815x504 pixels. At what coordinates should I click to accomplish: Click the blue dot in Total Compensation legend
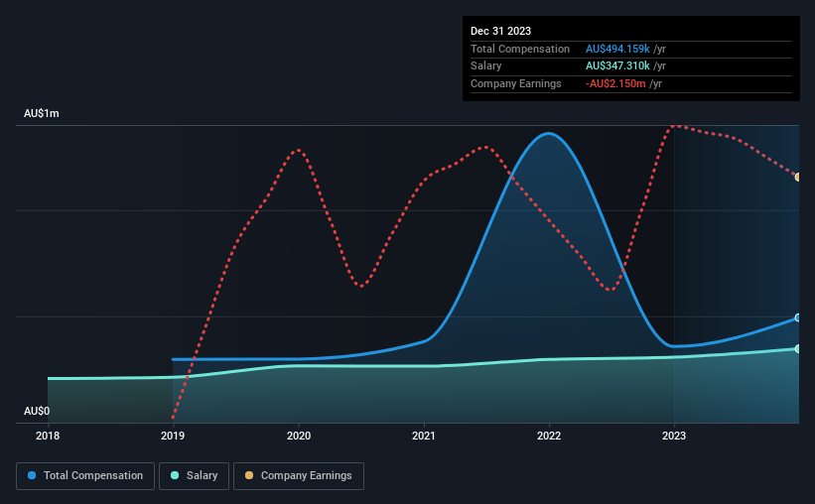tap(32, 475)
